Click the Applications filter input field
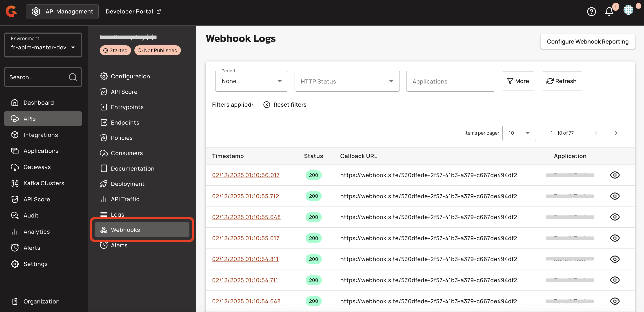 450,81
